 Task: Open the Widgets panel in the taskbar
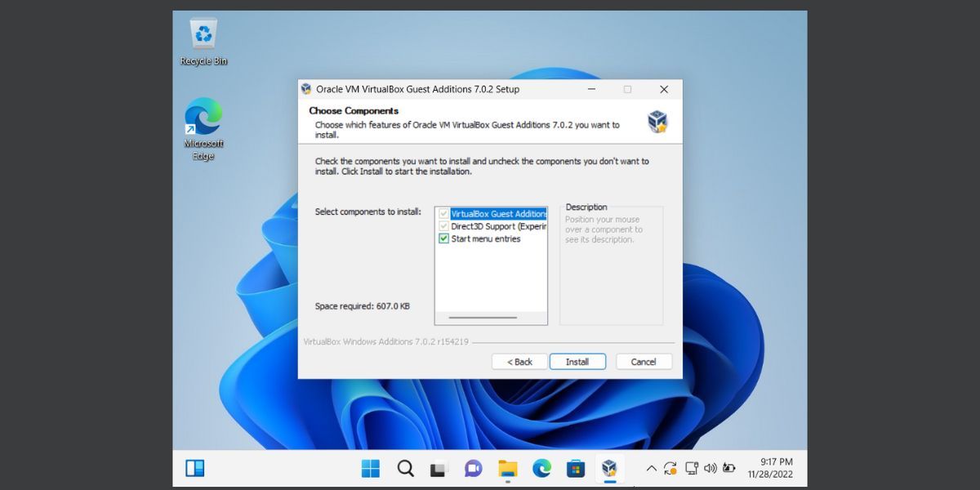click(x=194, y=468)
